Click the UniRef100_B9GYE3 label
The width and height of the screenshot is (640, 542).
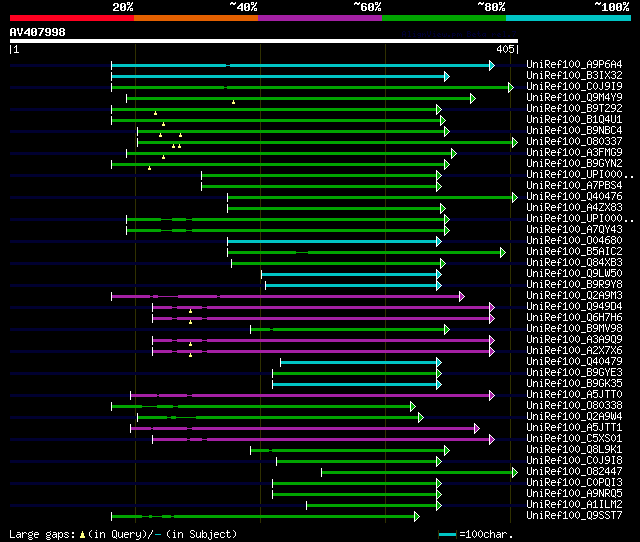coord(574,373)
